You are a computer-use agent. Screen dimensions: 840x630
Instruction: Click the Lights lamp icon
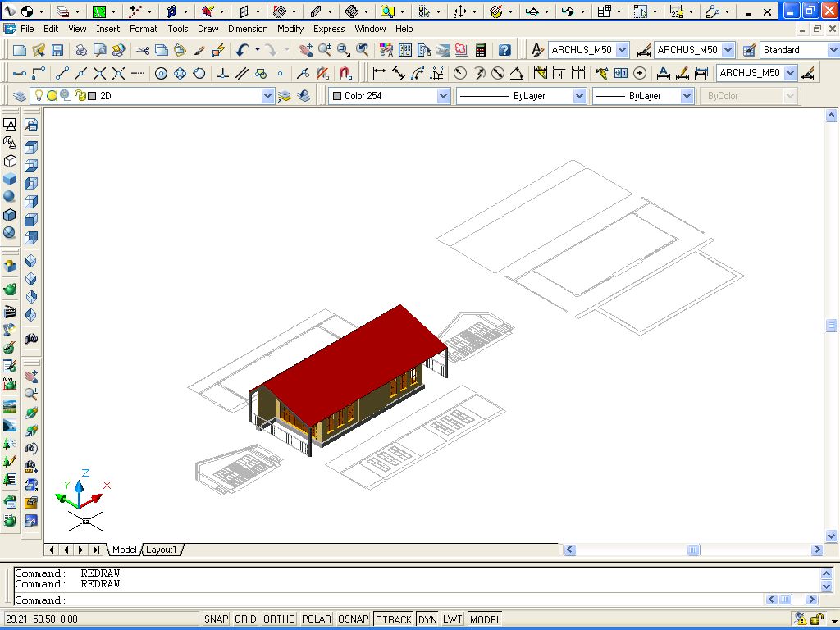10,330
